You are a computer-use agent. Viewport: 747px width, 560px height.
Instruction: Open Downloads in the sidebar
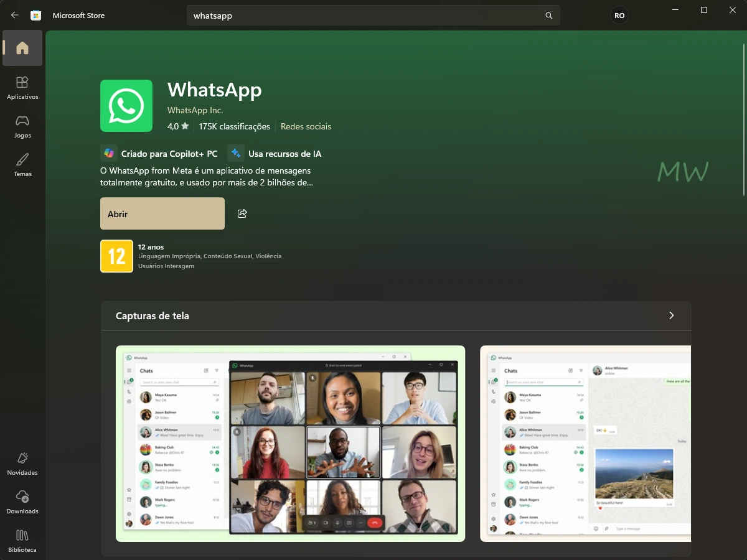(x=22, y=502)
